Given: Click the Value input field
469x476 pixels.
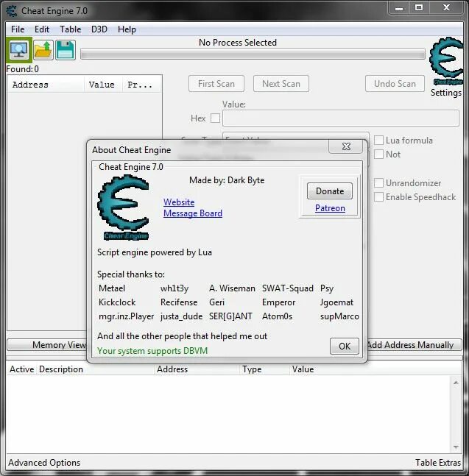Looking at the screenshot, I should tap(340, 118).
